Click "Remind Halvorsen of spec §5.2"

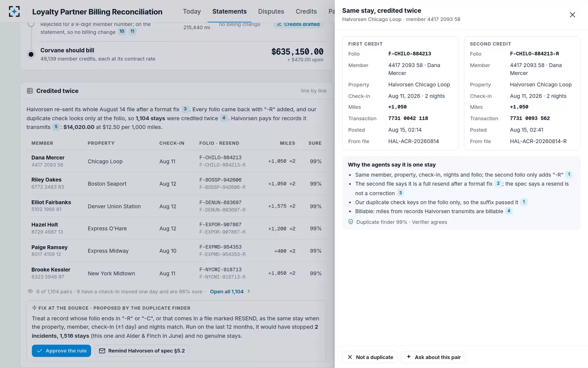pyautogui.click(x=142, y=351)
